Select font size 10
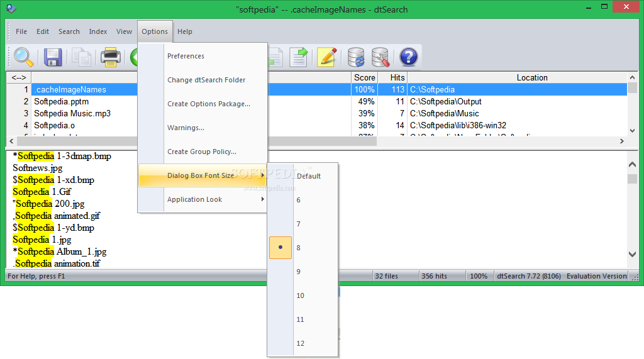 point(303,295)
